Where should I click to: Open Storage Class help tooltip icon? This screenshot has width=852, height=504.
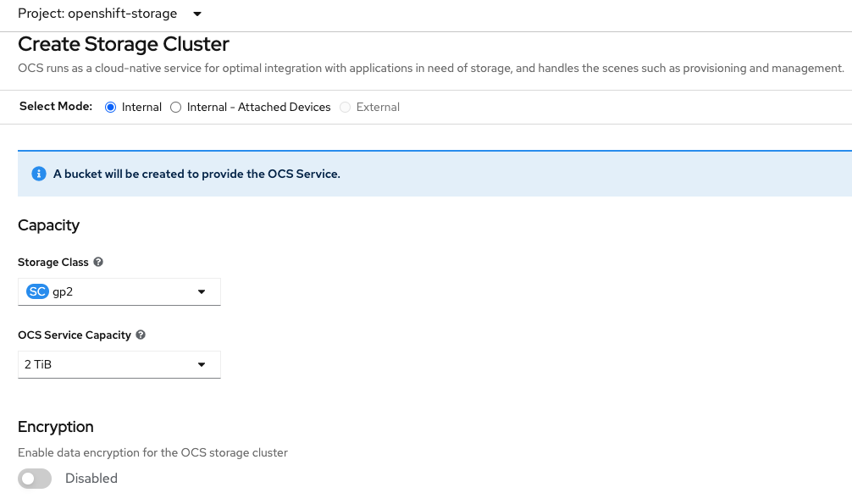pyautogui.click(x=98, y=262)
